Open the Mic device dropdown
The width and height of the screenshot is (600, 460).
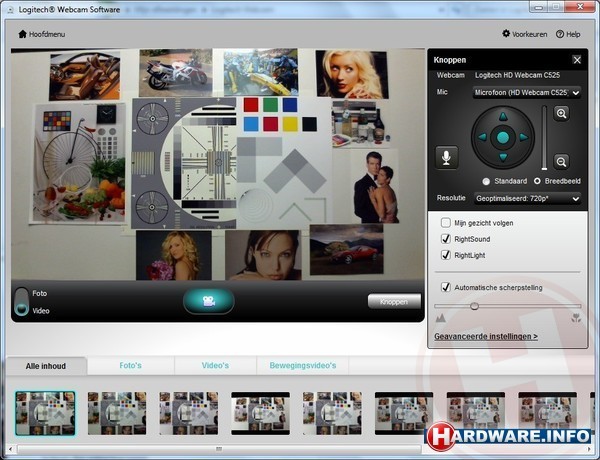(527, 92)
